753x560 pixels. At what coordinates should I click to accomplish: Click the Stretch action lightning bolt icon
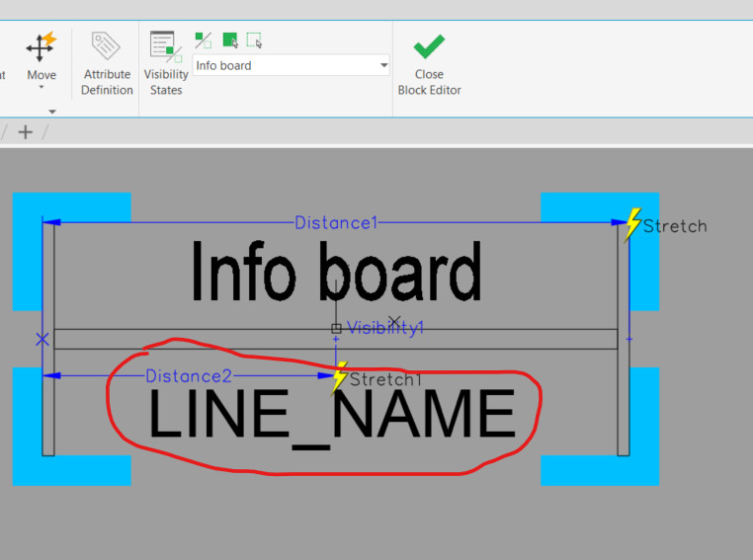pyautogui.click(x=632, y=224)
